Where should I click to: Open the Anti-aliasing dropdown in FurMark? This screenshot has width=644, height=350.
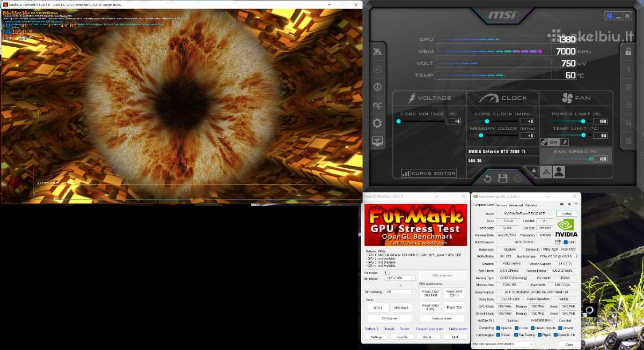(400, 292)
